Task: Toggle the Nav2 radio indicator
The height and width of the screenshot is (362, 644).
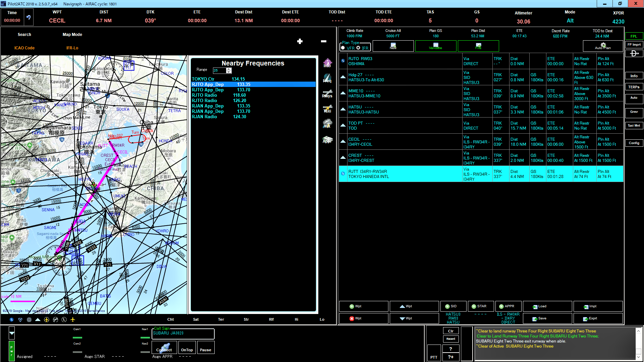Action: (x=145, y=352)
